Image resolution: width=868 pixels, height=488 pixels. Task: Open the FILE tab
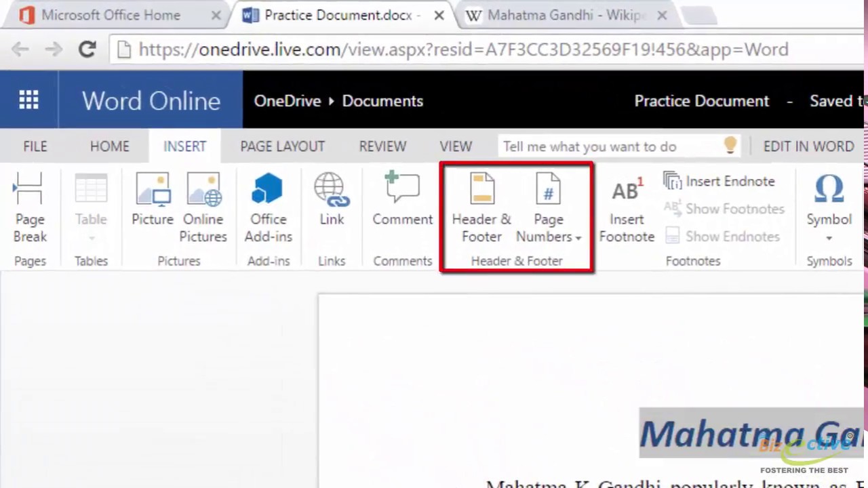coord(35,146)
